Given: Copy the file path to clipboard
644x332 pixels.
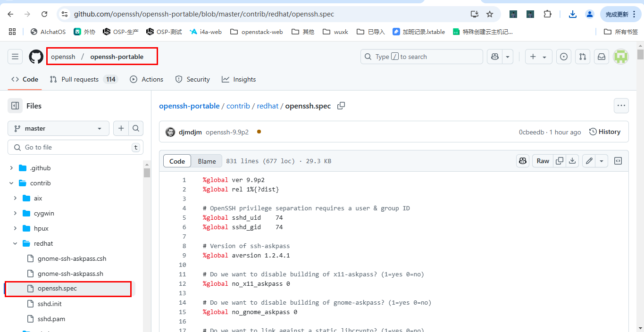Looking at the screenshot, I should (x=341, y=106).
